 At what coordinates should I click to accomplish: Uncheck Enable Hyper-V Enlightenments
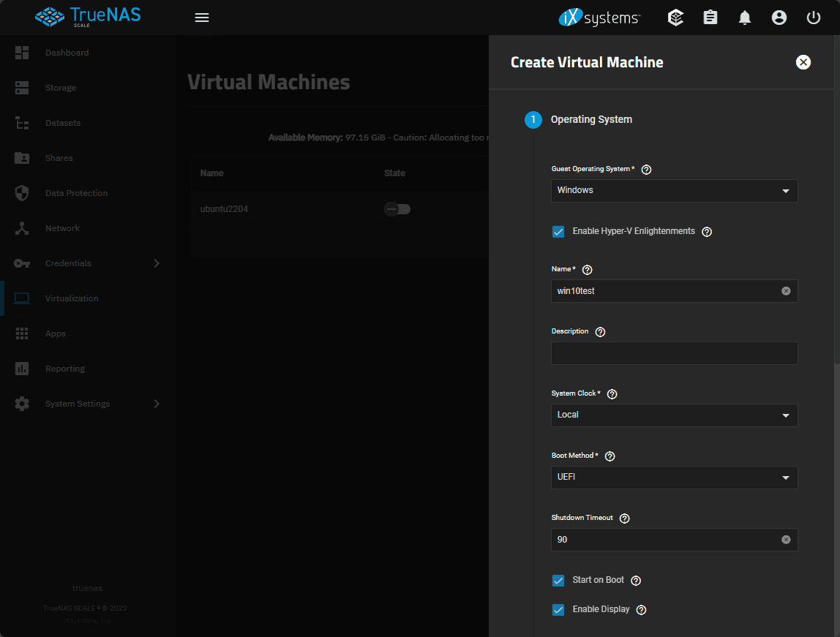click(558, 232)
